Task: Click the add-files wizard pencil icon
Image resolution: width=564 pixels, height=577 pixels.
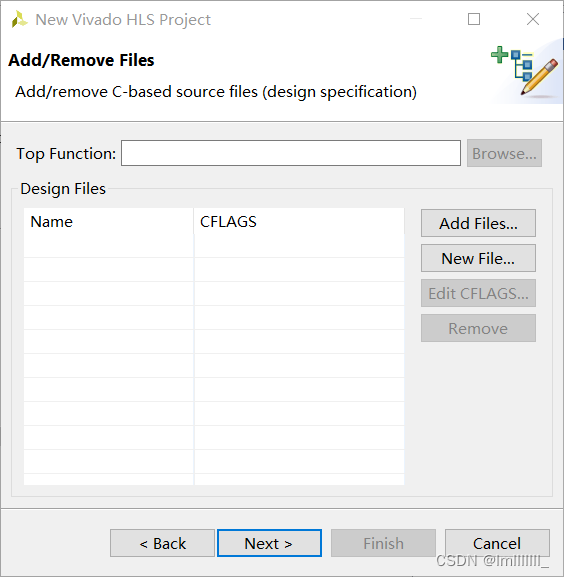Action: pyautogui.click(x=525, y=71)
